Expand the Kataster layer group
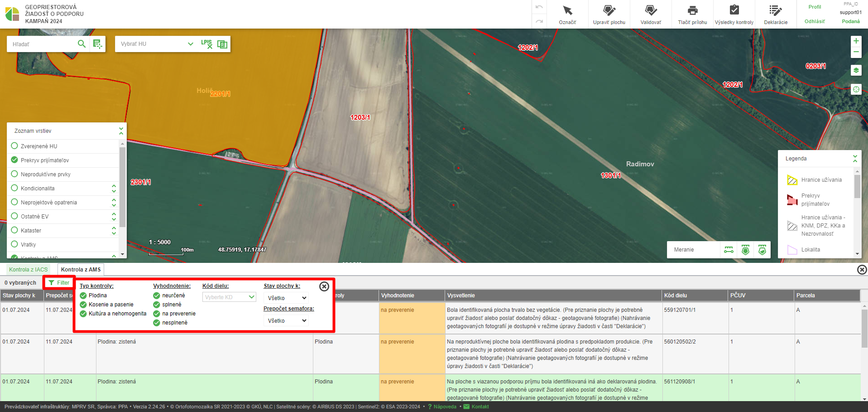This screenshot has height=412, width=868. 114,230
